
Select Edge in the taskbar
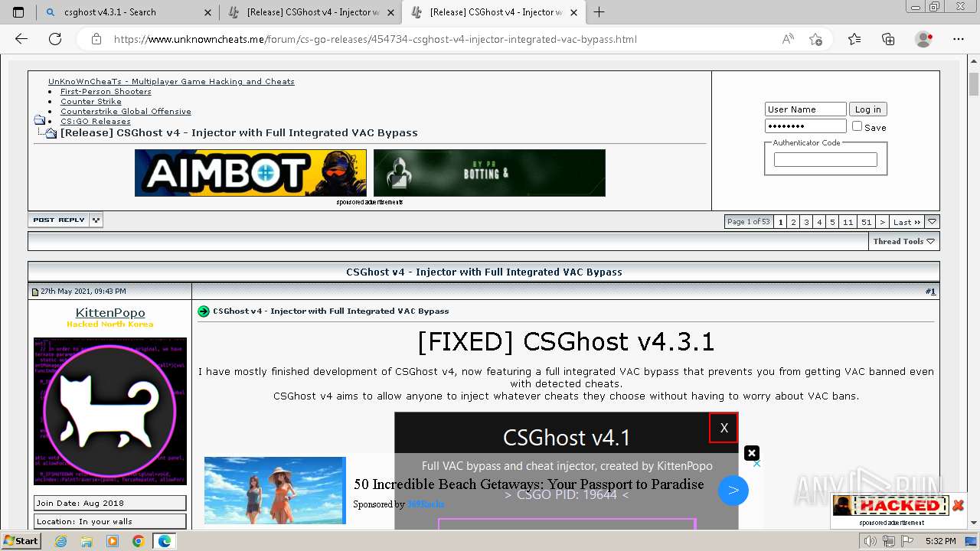pyautogui.click(x=164, y=541)
